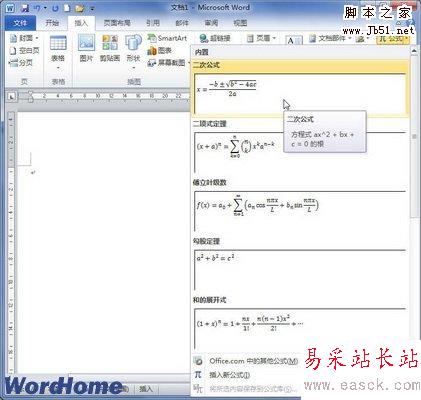Click the Word application icon in title bar
421x400 pixels.
[10, 8]
